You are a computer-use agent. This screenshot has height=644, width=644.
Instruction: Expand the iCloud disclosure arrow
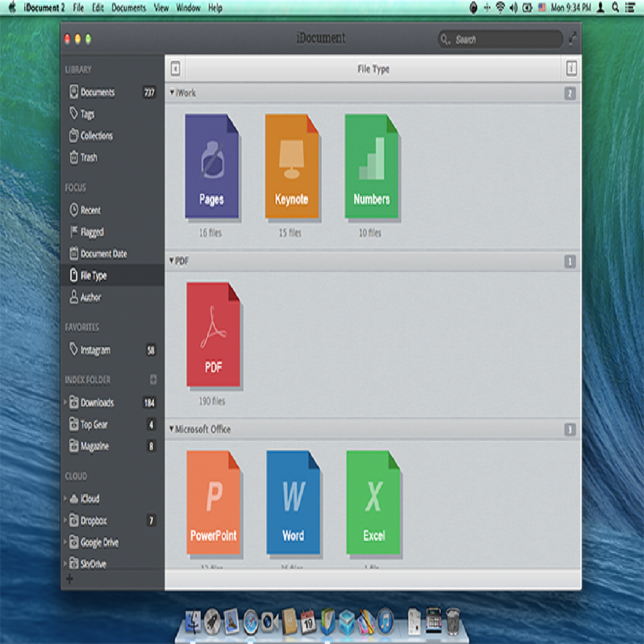65,499
